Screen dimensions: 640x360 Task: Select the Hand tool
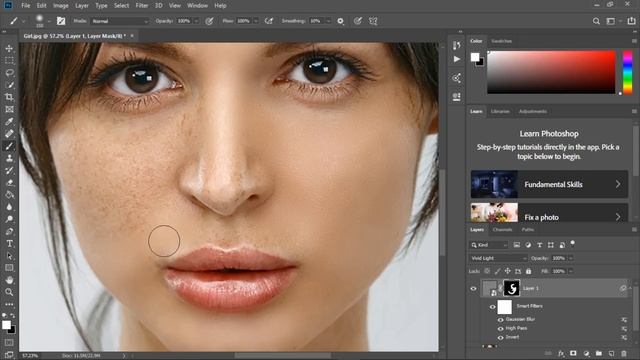(9, 280)
